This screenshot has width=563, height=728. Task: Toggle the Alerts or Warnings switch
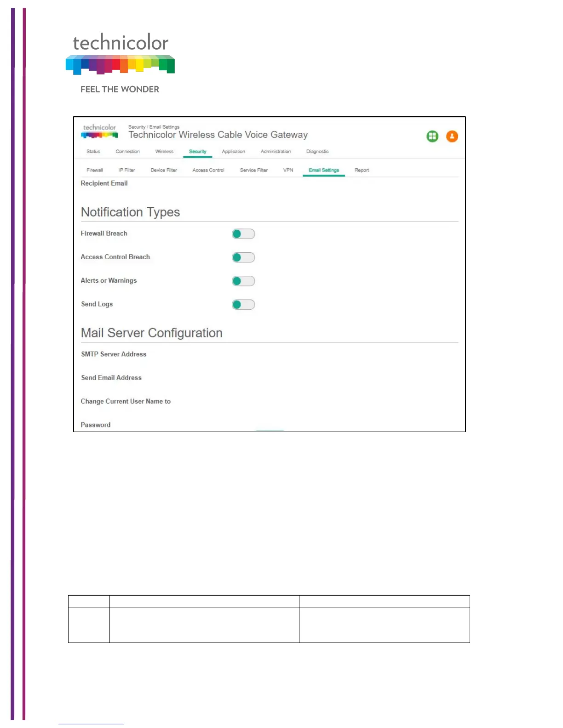(x=243, y=281)
